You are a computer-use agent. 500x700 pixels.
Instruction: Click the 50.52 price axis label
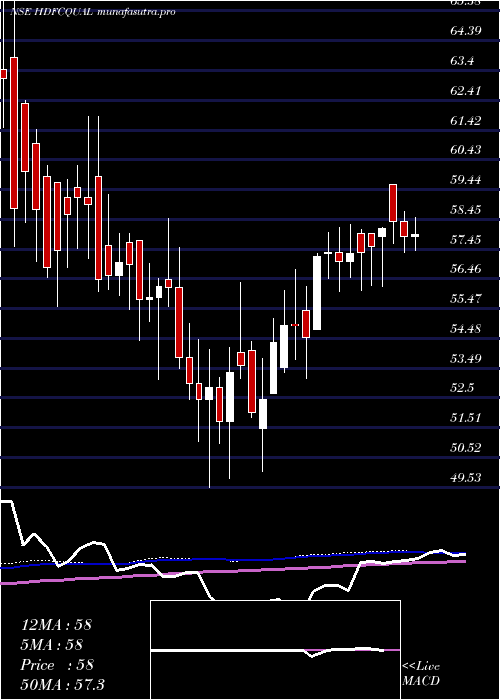click(x=466, y=448)
